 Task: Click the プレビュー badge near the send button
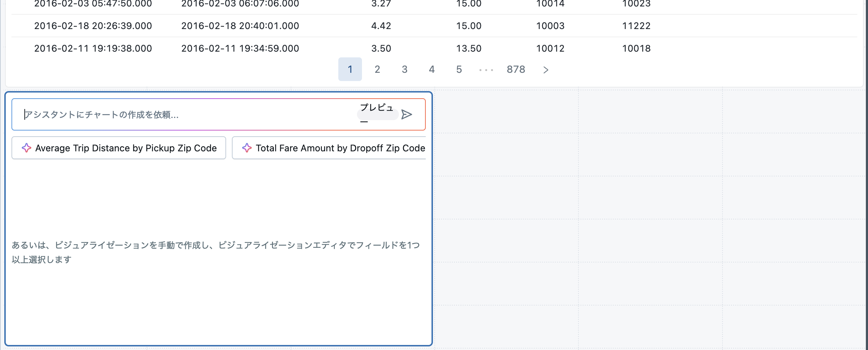coord(377,114)
